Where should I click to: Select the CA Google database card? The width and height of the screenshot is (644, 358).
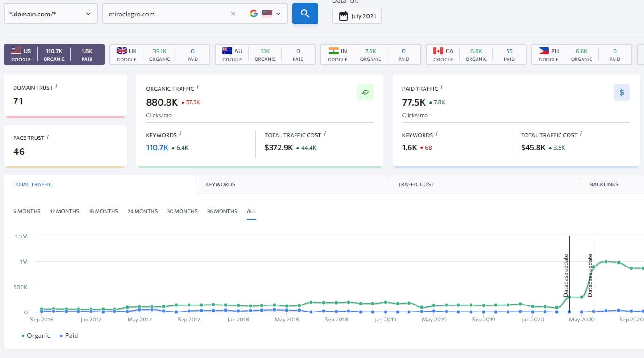click(476, 54)
